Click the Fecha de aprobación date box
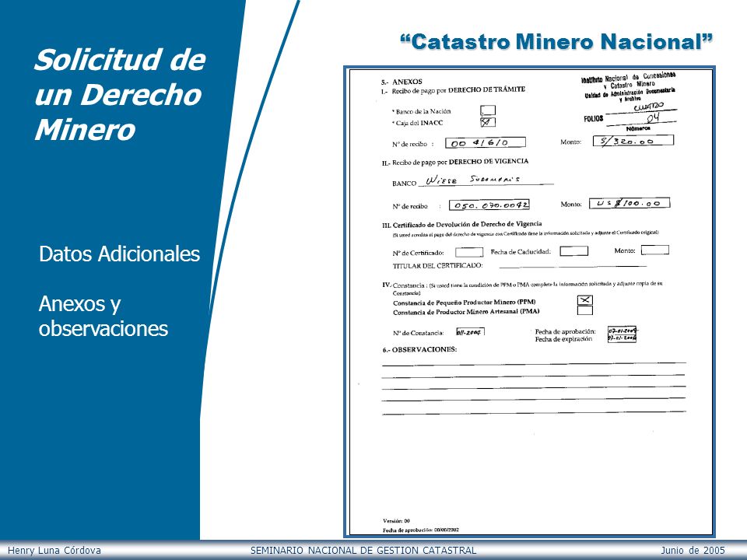Viewport: 747px width, 560px height. click(x=622, y=331)
